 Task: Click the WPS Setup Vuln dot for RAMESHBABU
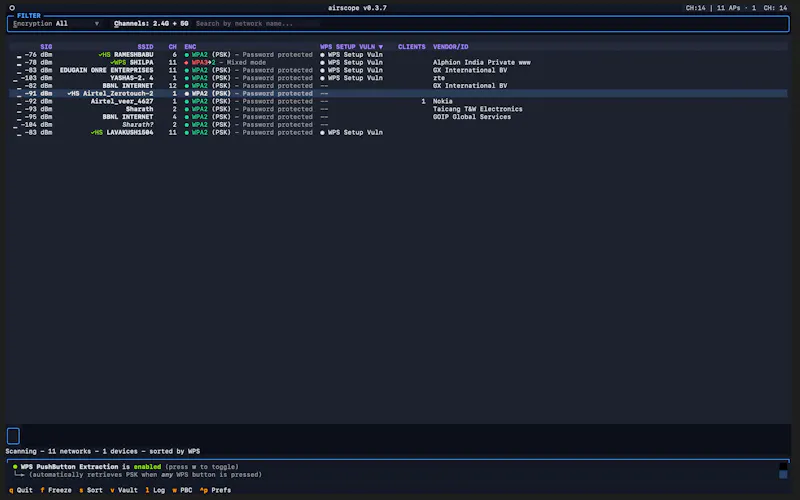point(322,55)
